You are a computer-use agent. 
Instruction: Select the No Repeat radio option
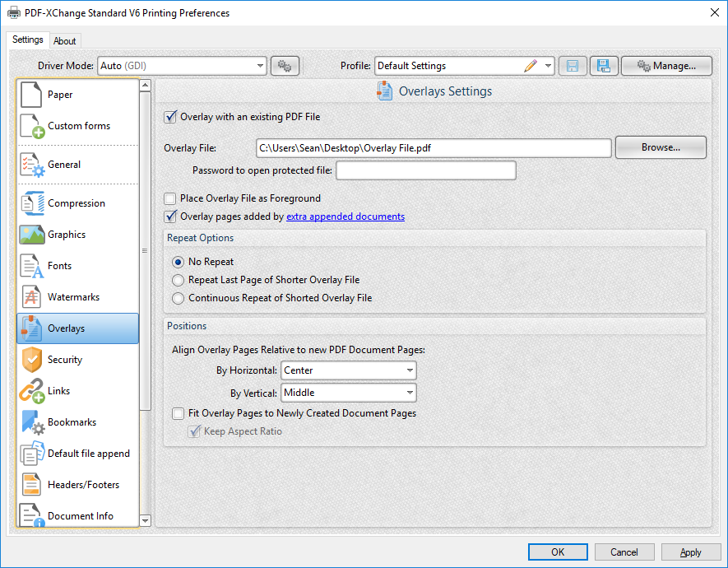178,262
